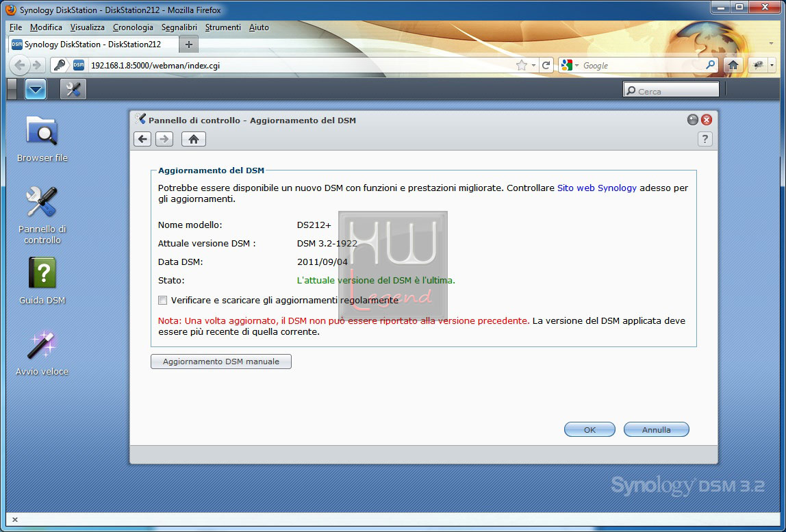This screenshot has width=786, height=532.
Task: Close the Pannello di controllo dialog
Action: point(707,120)
